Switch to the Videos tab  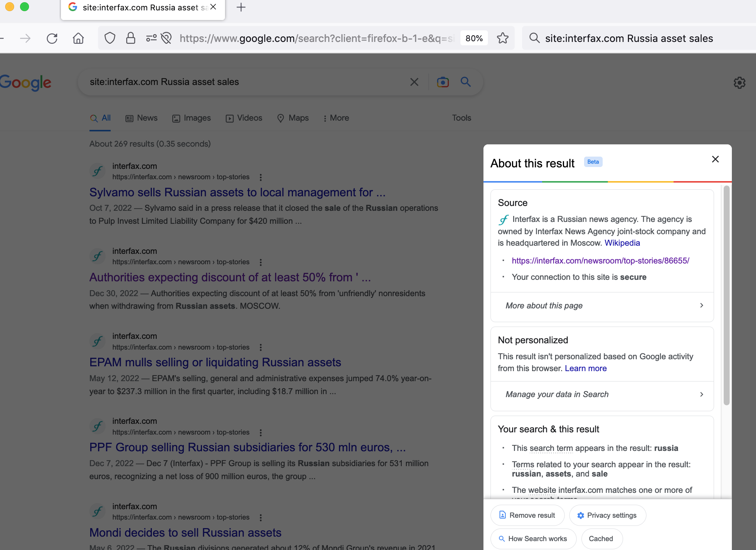[x=244, y=118]
